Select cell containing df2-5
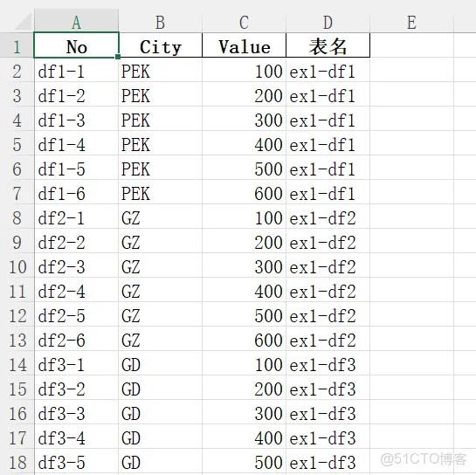The width and height of the screenshot is (476, 475). click(77, 314)
